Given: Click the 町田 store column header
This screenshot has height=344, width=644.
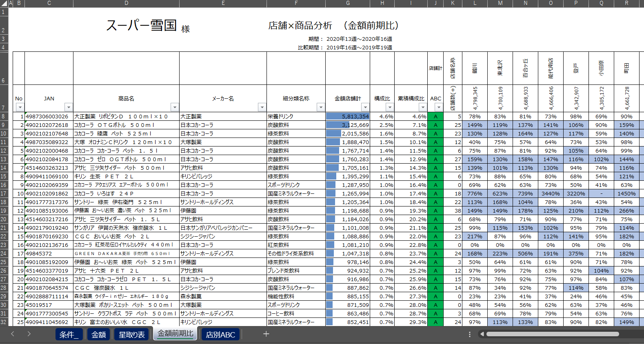Looking at the screenshot, I should (626, 68).
